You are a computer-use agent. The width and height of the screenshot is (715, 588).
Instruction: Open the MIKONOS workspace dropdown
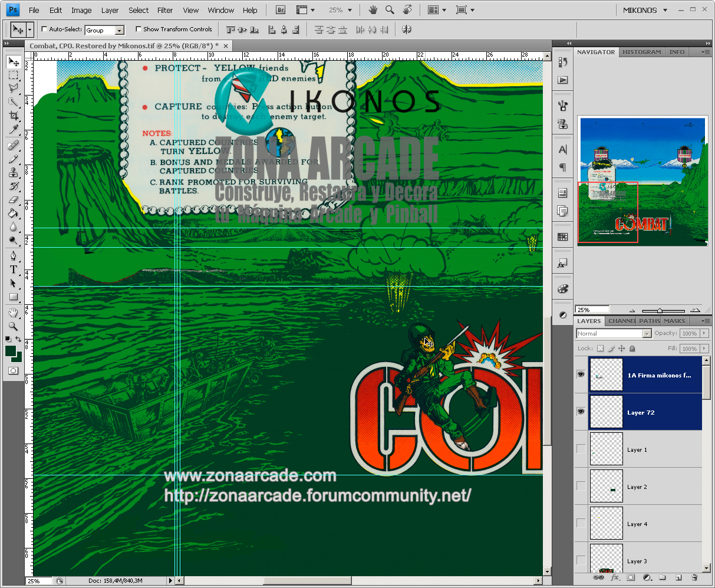pos(645,10)
